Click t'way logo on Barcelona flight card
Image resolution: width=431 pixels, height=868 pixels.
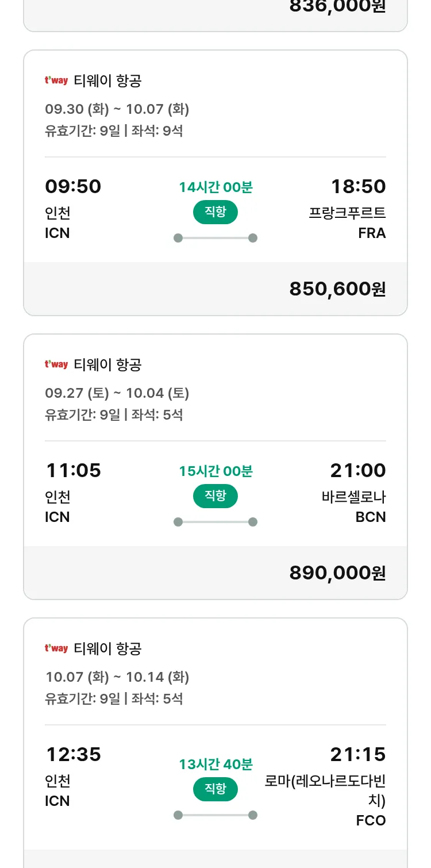point(56,364)
